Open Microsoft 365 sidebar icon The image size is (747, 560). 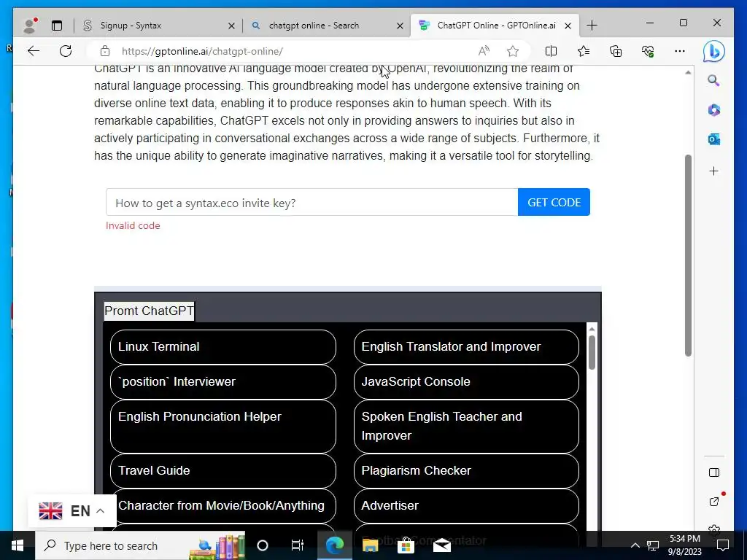click(x=713, y=110)
